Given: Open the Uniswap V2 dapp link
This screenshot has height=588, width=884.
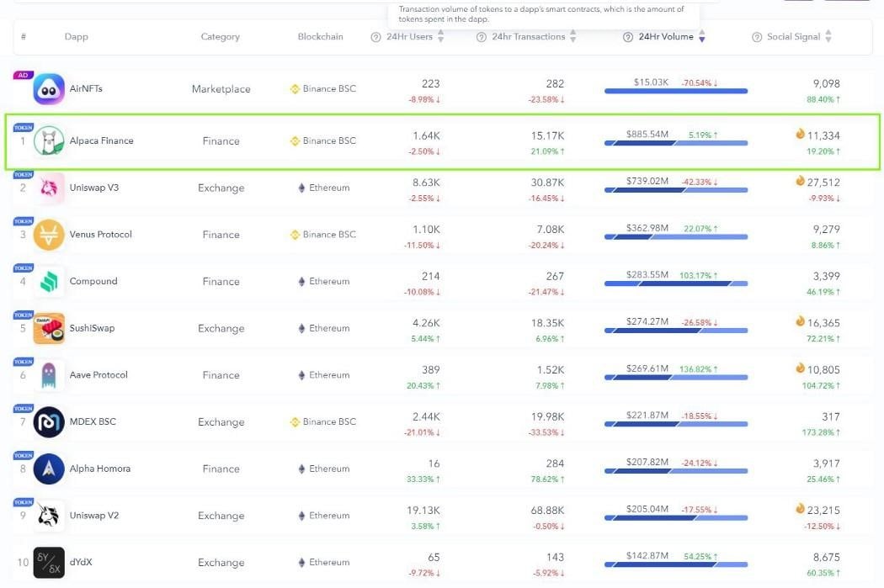Looking at the screenshot, I should click(x=94, y=516).
